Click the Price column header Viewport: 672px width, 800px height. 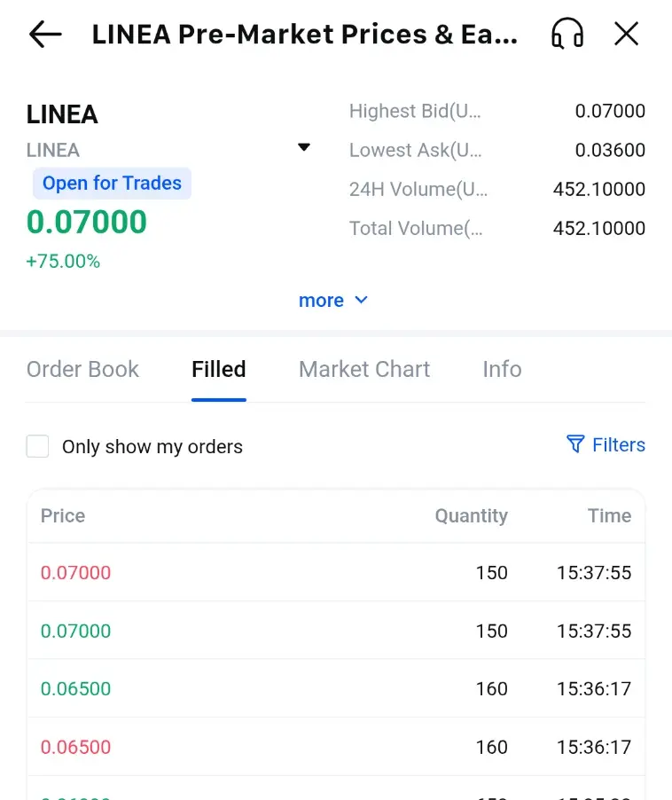tap(63, 516)
